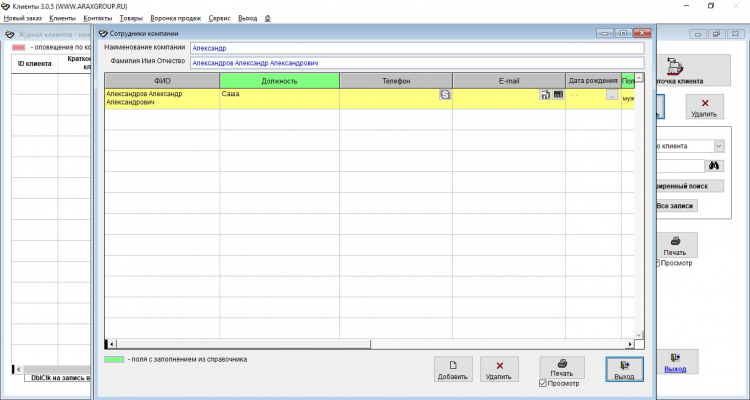750x400 pixels.
Task: Expand the клиента dropdown in Журнал клиентов
Action: 719,146
